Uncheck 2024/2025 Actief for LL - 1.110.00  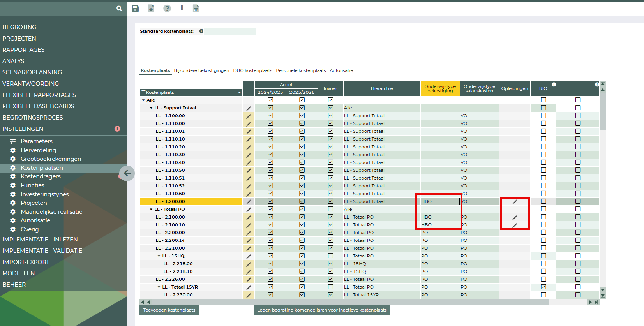click(x=270, y=123)
